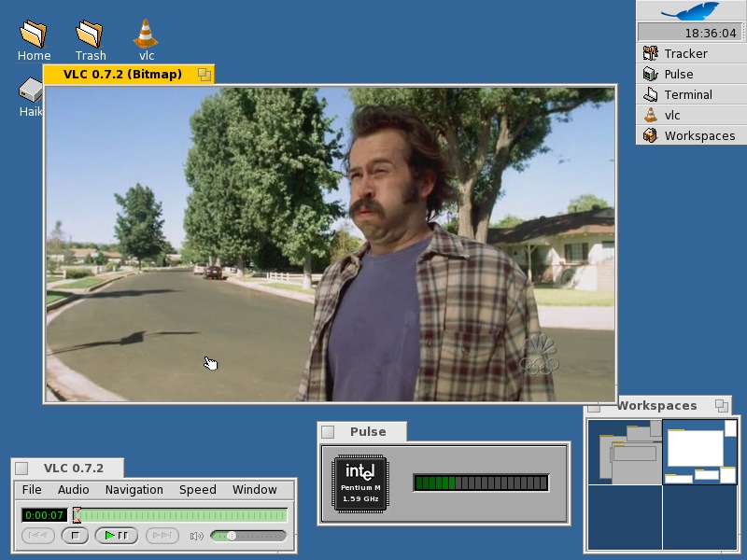747x560 pixels.
Task: Mute audio using the speaker icon
Action: coord(196,536)
